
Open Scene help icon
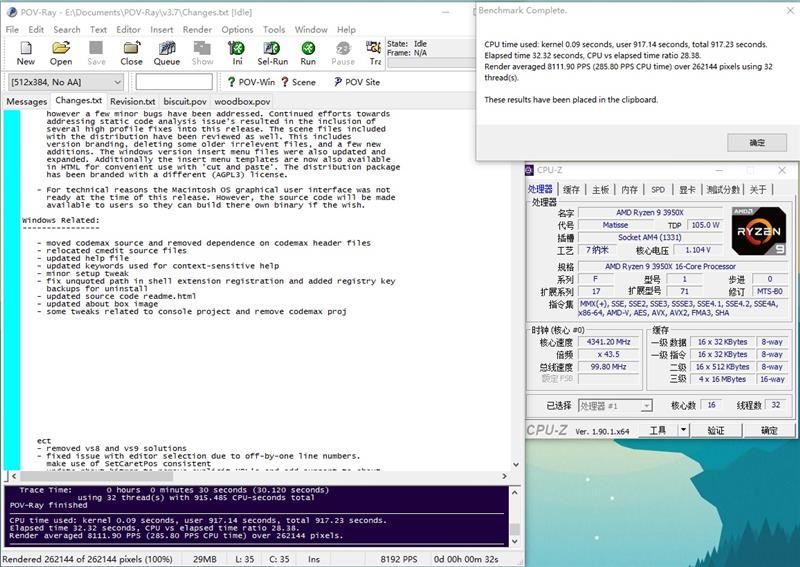[x=298, y=82]
